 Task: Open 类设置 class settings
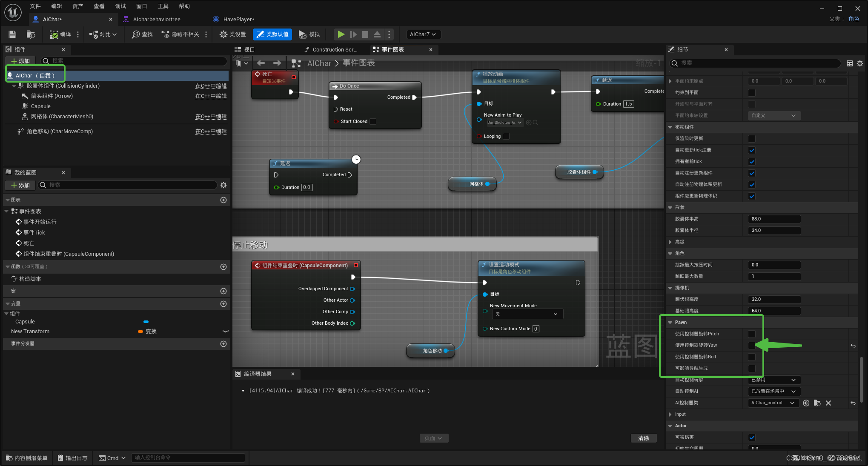tap(232, 34)
